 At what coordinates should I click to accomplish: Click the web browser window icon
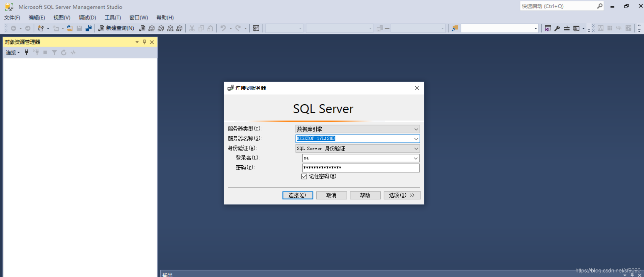coord(576,28)
